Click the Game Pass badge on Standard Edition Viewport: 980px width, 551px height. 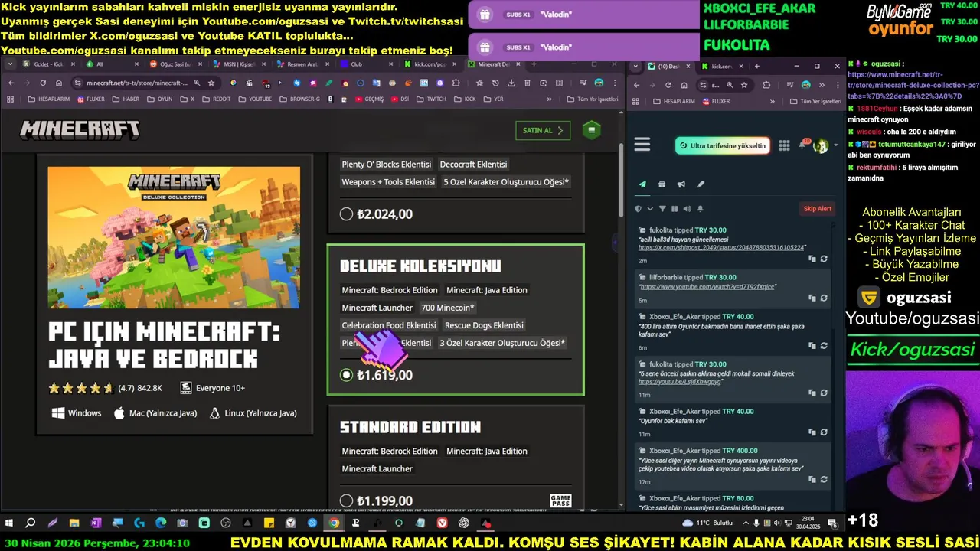[x=560, y=500]
